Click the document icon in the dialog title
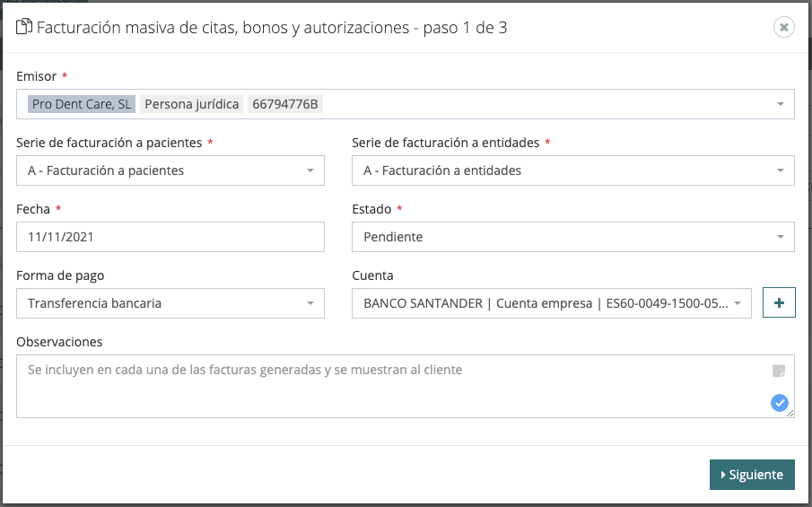 point(25,28)
